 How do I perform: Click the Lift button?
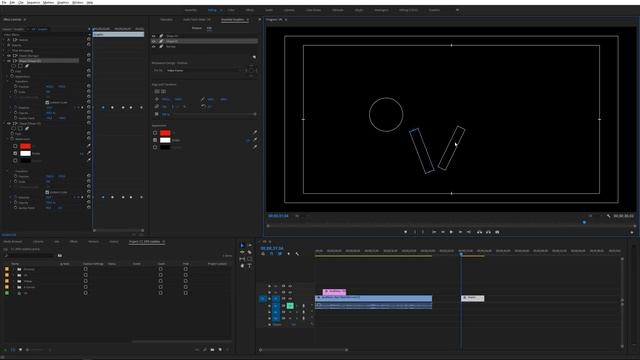click(x=480, y=232)
